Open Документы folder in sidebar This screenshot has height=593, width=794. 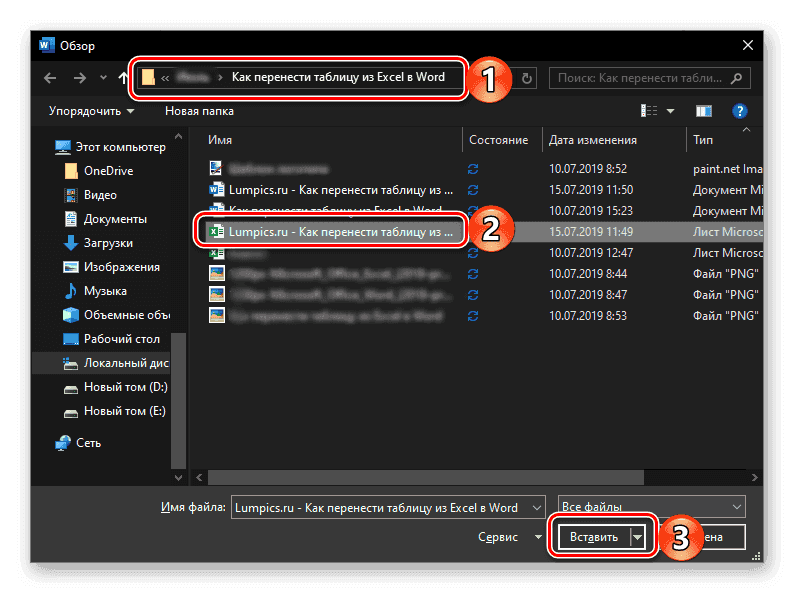(x=105, y=219)
